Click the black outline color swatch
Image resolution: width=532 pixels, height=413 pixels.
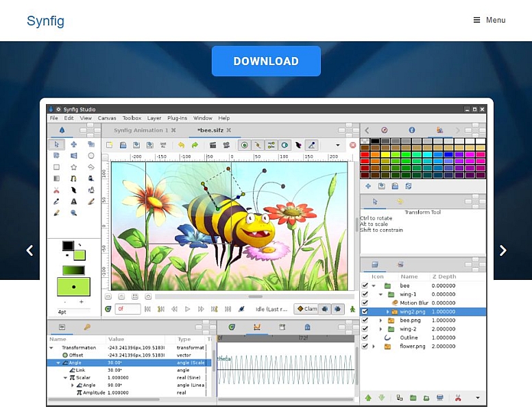tap(68, 246)
